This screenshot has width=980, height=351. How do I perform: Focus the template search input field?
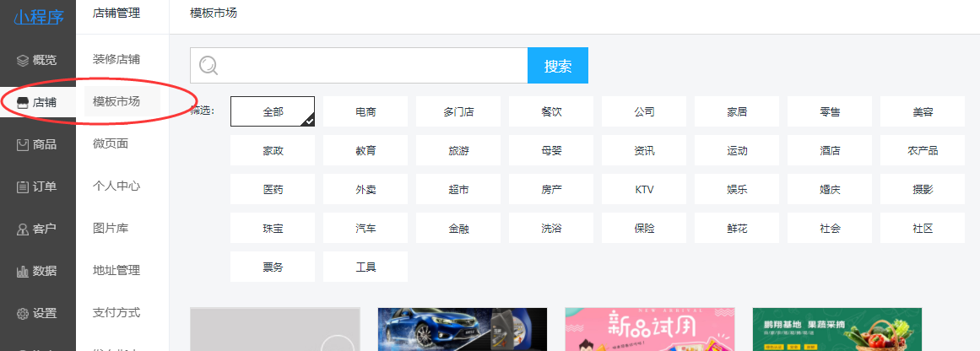[360, 66]
